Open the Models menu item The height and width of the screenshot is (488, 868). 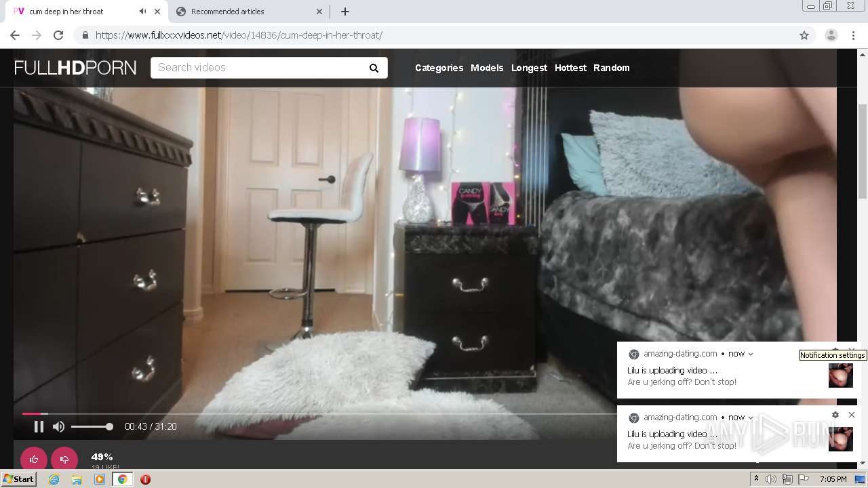[x=487, y=68]
